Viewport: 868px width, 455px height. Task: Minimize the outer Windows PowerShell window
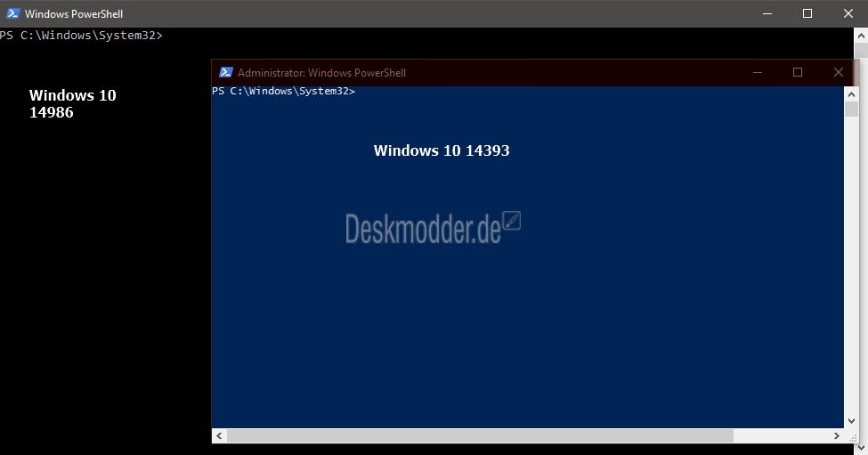click(767, 13)
